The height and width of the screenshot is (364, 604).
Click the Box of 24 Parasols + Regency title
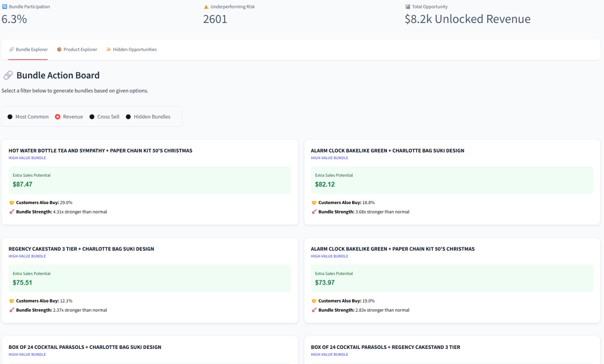coord(385,347)
